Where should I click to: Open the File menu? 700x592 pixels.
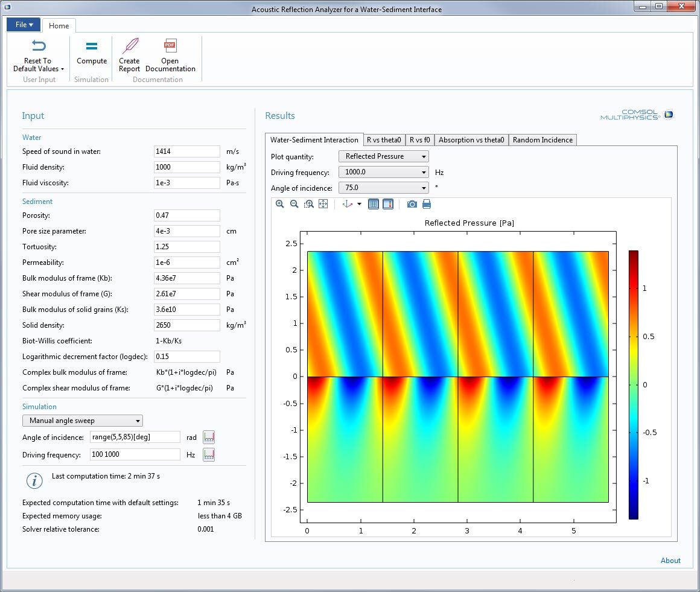tap(22, 25)
